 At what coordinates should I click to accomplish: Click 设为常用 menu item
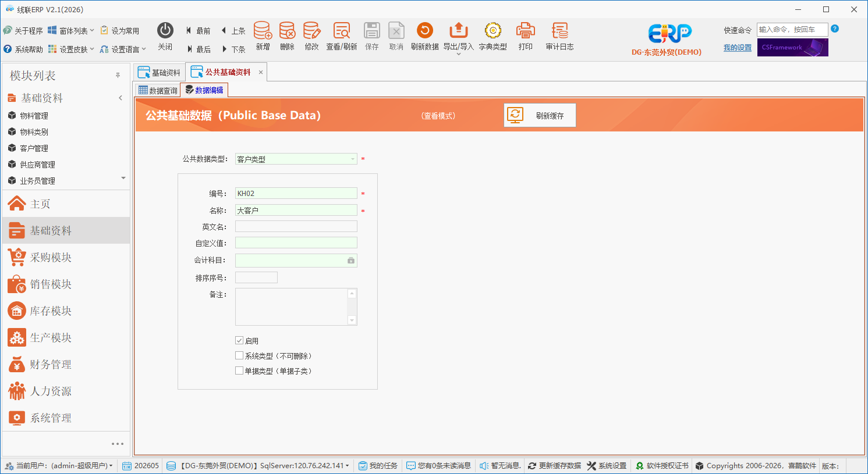(120, 31)
